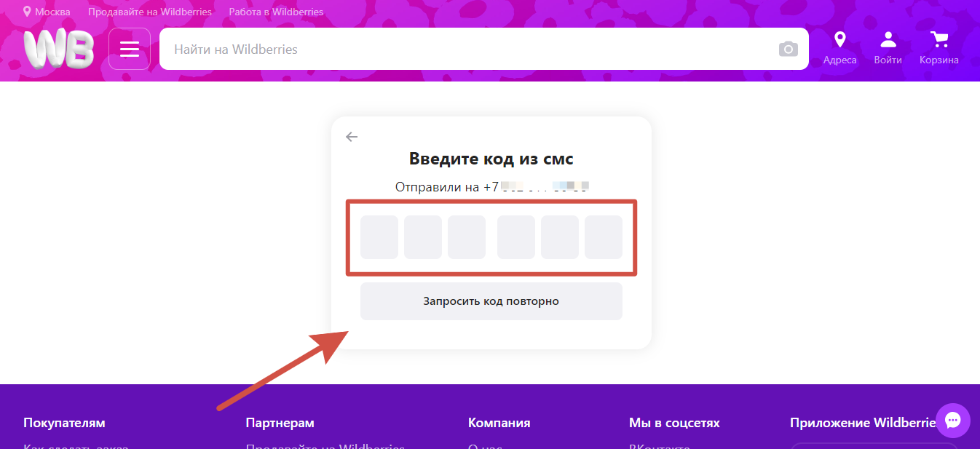Go back using the arrow in SMS dialog
Image resolution: width=980 pixels, height=449 pixels.
[x=352, y=137]
